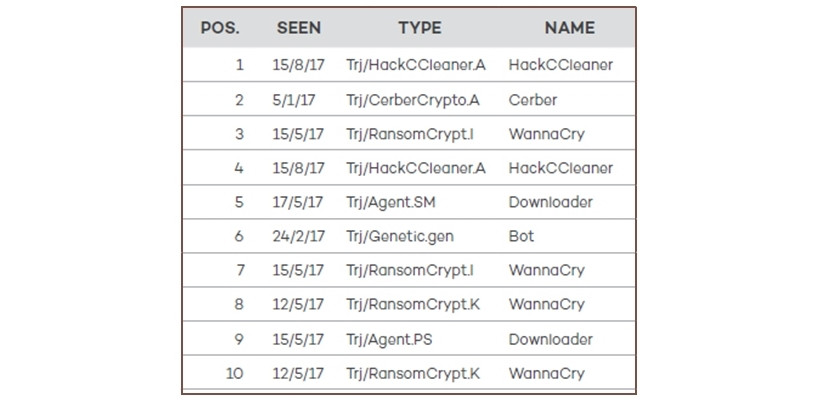
Task: Click the Bot name cell
Action: point(521,236)
